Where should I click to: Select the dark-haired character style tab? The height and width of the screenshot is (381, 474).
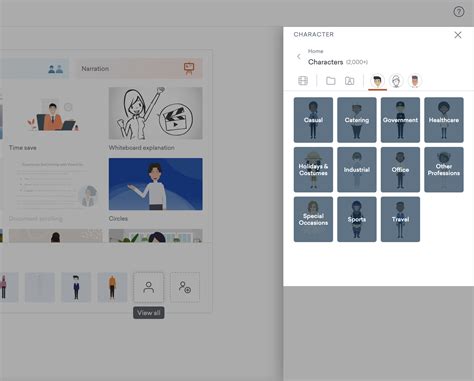(377, 81)
